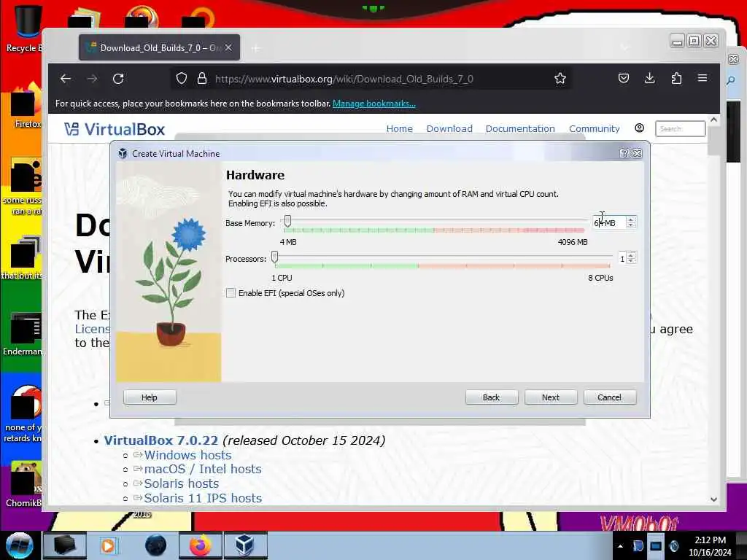This screenshot has height=560, width=747.
Task: Open the Documentation menu on VirtualBox site
Action: coord(520,128)
